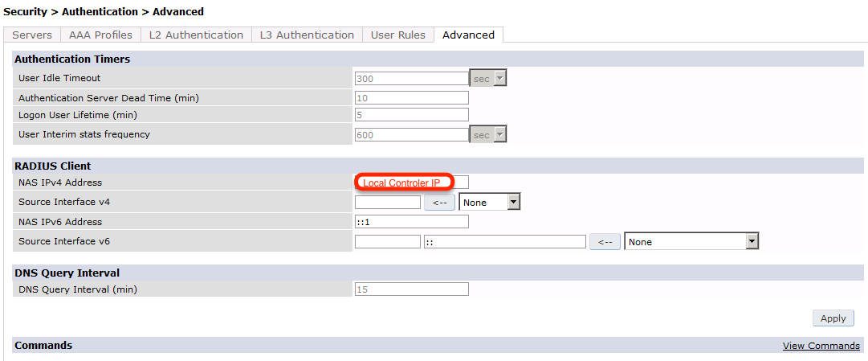Click Authentication Server Dead Time field
868x361 pixels.
coord(411,97)
